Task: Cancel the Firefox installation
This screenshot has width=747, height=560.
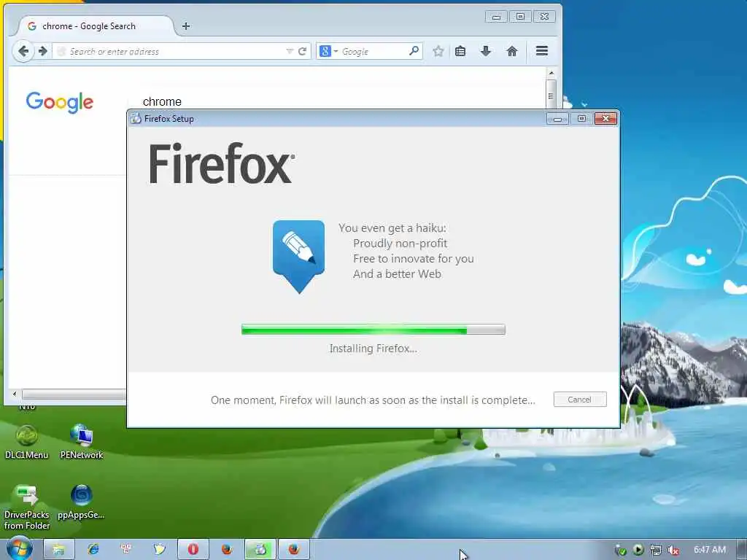Action: pyautogui.click(x=580, y=400)
